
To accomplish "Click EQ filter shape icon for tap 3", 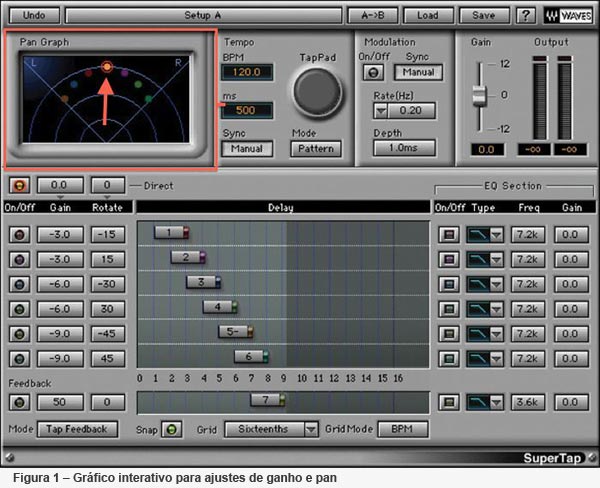I will pyautogui.click(x=478, y=284).
